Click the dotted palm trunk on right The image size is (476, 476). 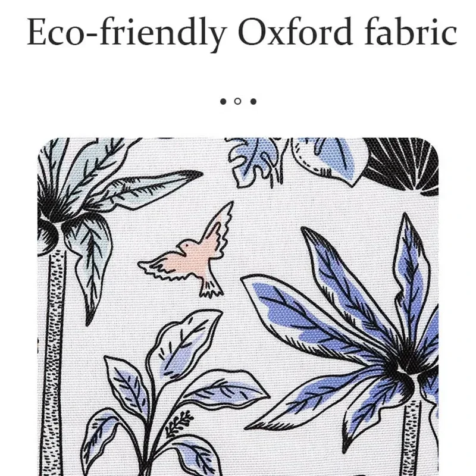coord(412,437)
